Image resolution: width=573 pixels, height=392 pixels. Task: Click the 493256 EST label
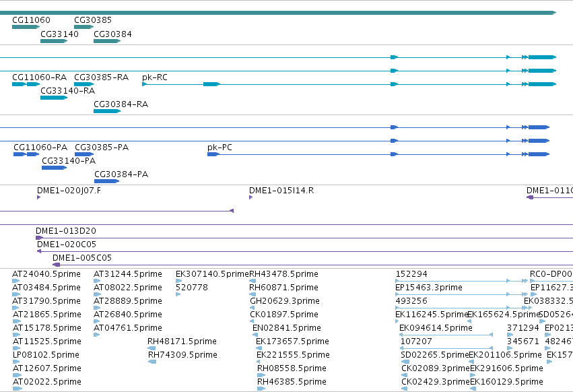pos(411,301)
